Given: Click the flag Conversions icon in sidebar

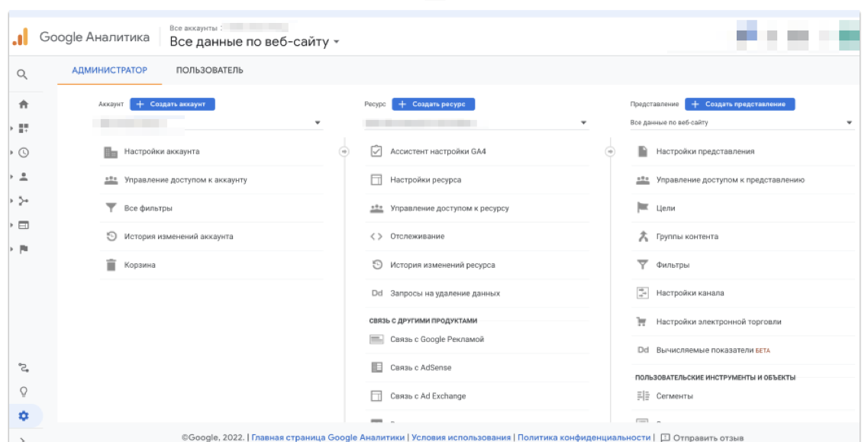Looking at the screenshot, I should coord(24,249).
